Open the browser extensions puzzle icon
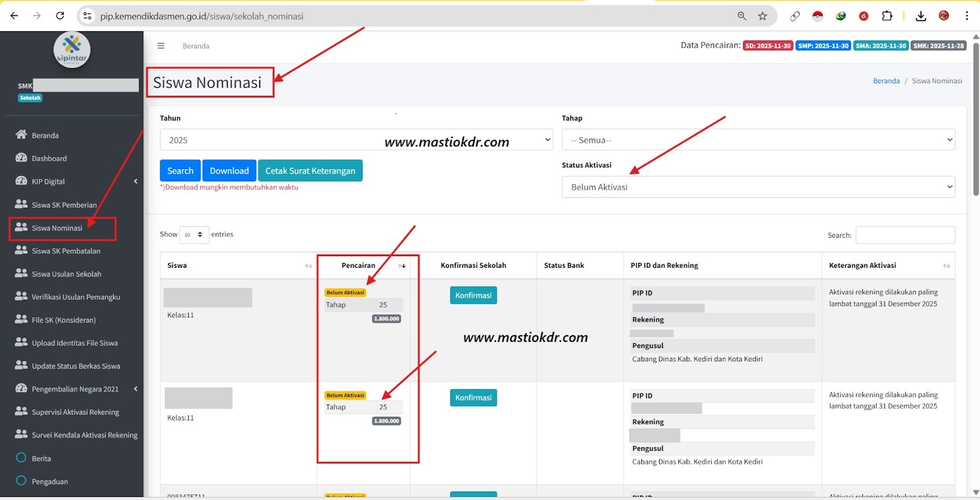This screenshot has height=500, width=980. coord(887,16)
